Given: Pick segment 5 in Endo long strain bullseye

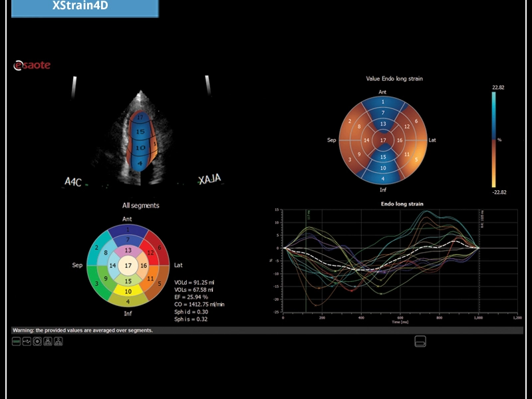Looking at the screenshot, I should click(416, 160).
